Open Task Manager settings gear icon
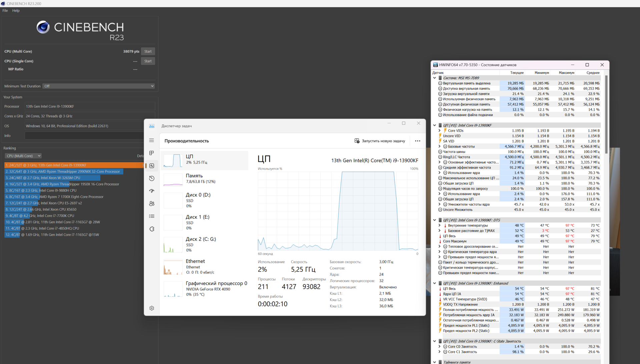The image size is (640, 364). click(151, 308)
